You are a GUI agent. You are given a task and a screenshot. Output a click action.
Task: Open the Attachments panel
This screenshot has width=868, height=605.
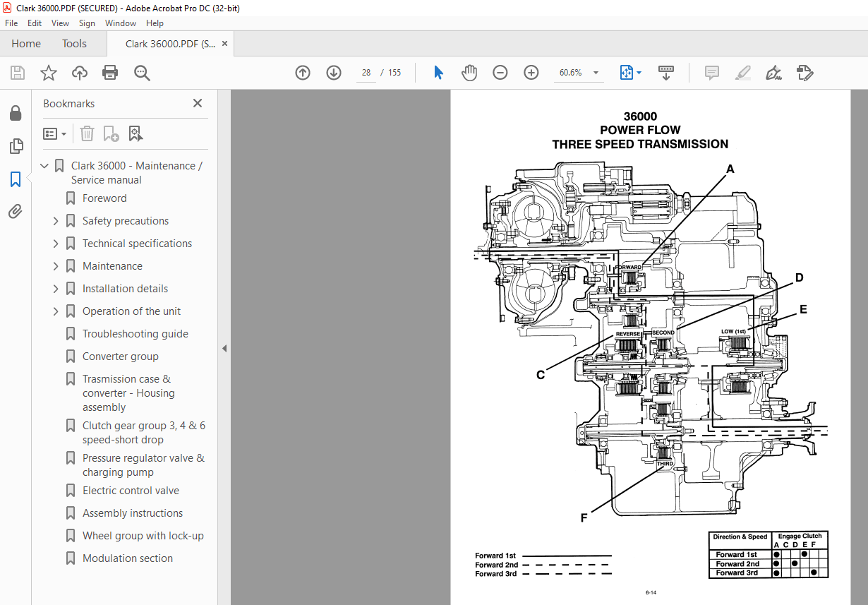tap(16, 211)
